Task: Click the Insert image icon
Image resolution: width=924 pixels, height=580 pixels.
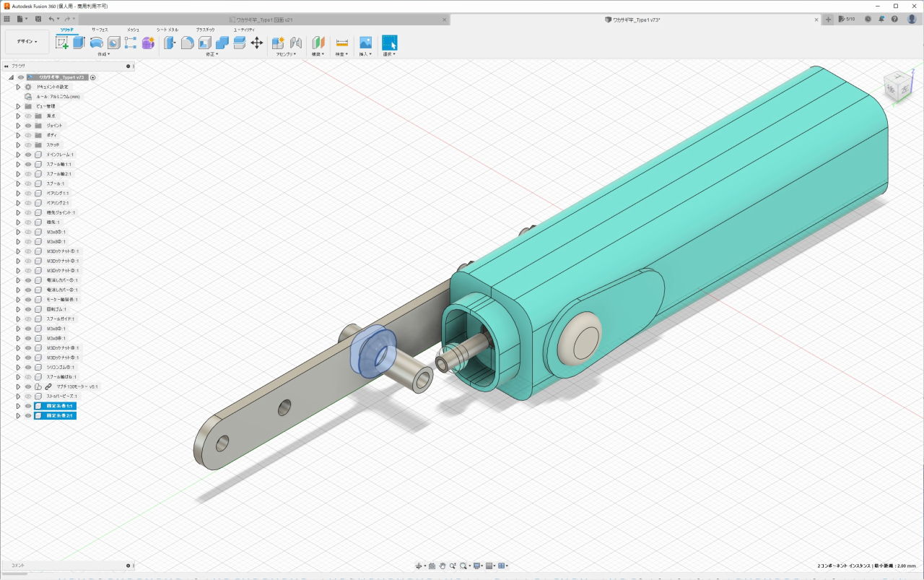Action: tap(365, 43)
